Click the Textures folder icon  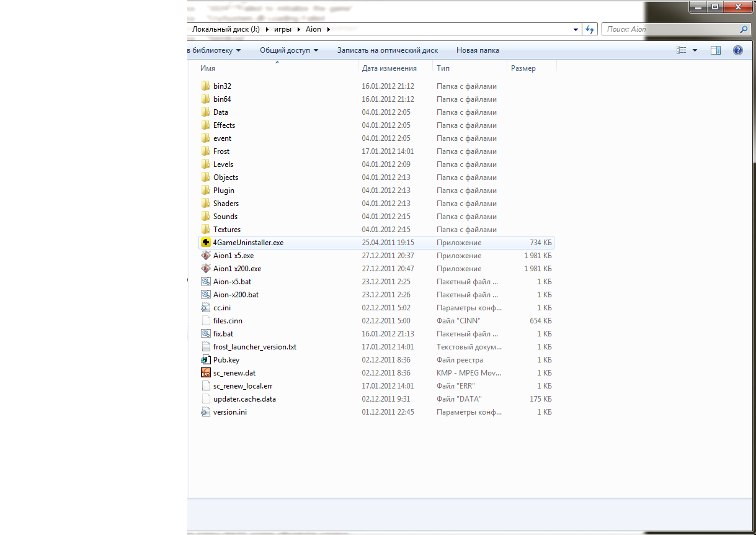point(206,230)
